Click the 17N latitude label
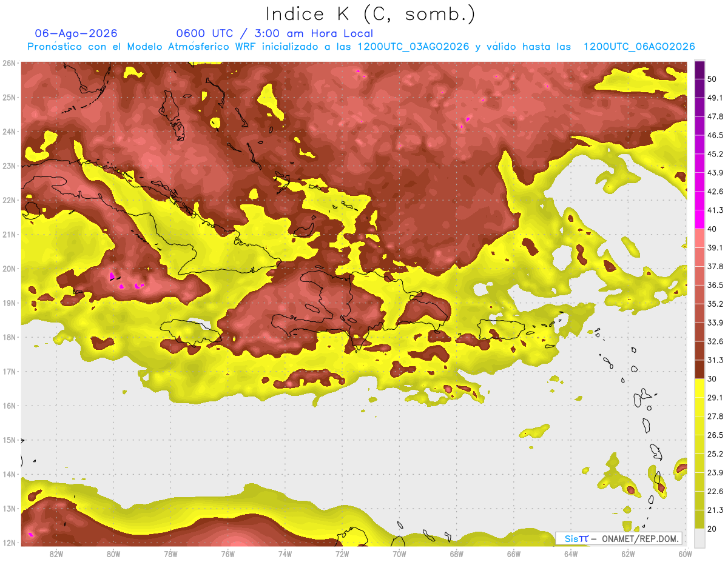Image resolution: width=728 pixels, height=562 pixels. point(9,371)
